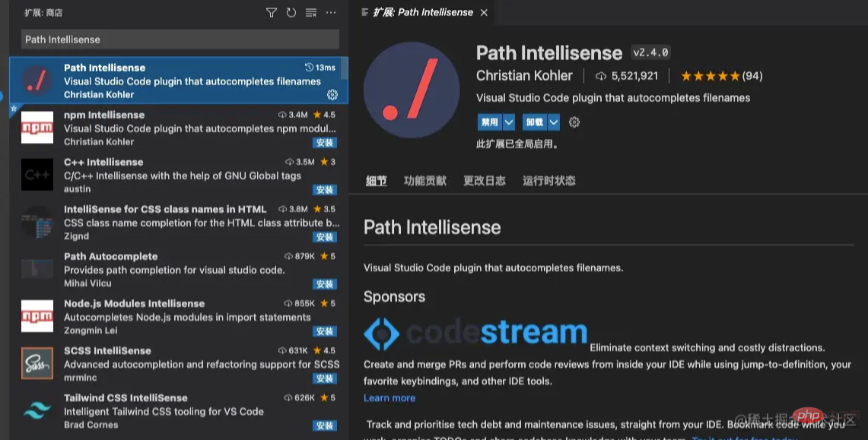Viewport: 868px width, 440px height.
Task: Expand the 卸载 button dropdown arrow
Action: 554,122
